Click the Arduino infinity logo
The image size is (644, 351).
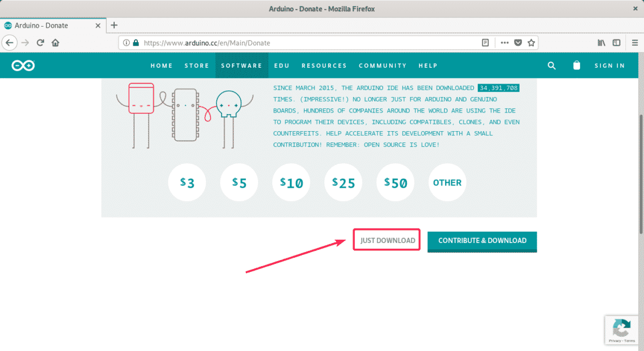point(23,66)
